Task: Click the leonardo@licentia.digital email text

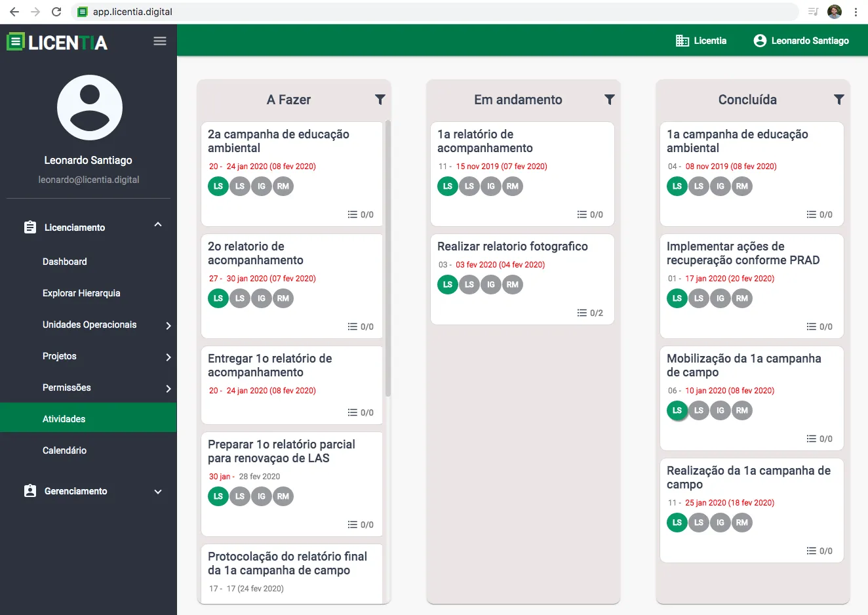Action: [89, 180]
